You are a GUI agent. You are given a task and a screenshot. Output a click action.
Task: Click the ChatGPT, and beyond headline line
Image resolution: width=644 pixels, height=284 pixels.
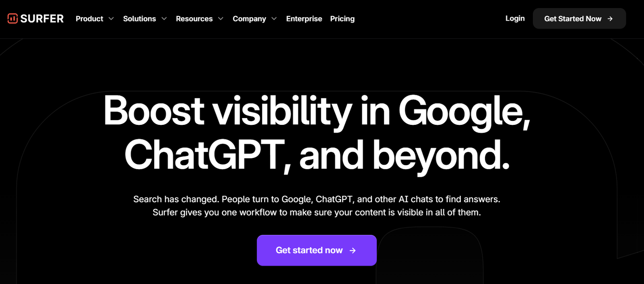click(317, 155)
